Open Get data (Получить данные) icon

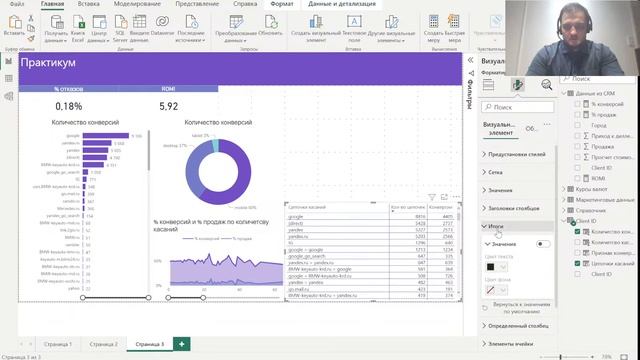pyautogui.click(x=56, y=22)
